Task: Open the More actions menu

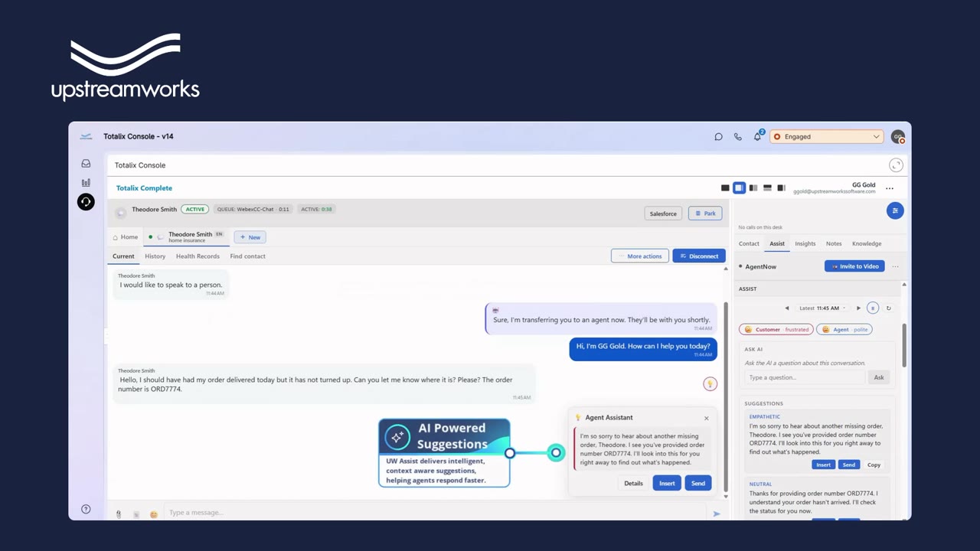Action: click(640, 256)
